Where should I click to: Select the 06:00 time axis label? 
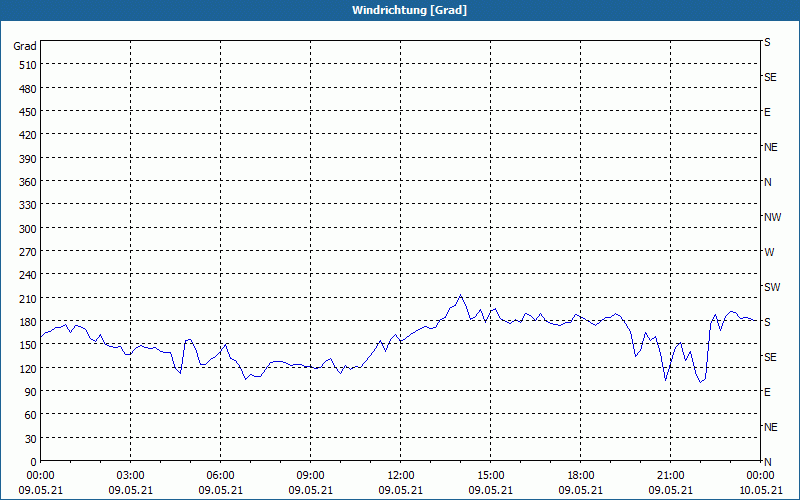point(220,476)
